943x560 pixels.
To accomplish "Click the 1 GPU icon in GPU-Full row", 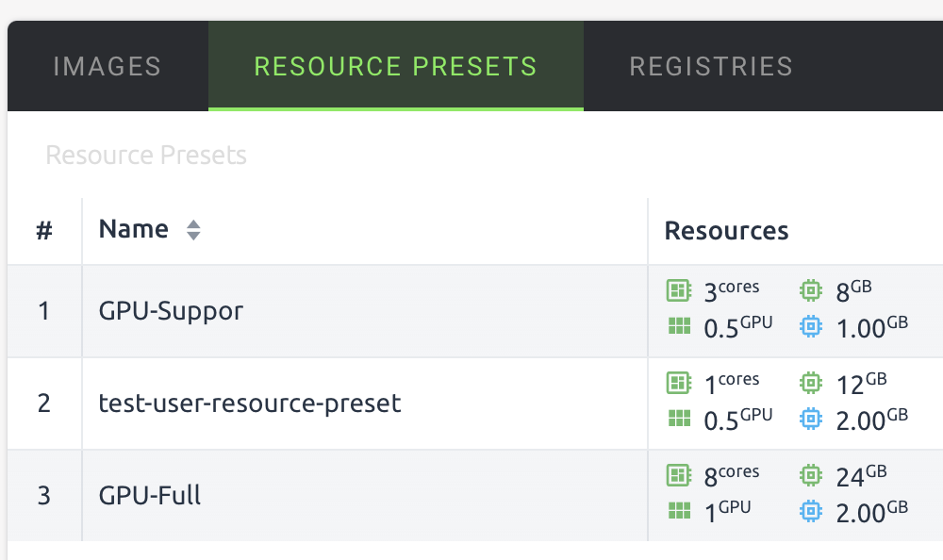I will [x=678, y=511].
